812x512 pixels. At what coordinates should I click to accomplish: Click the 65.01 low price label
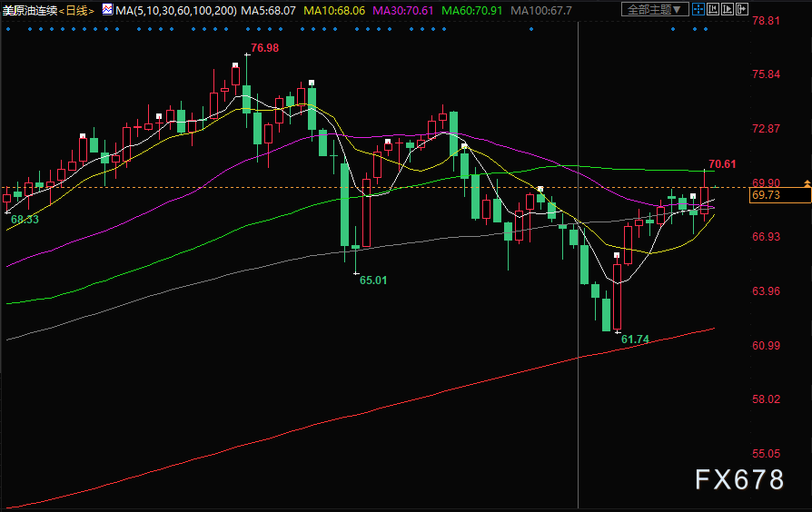click(x=373, y=281)
